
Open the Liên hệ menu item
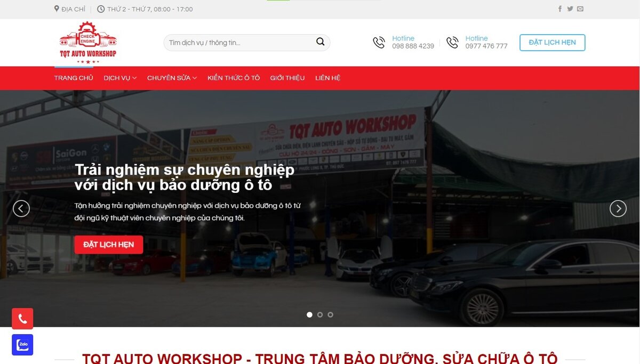coord(327,78)
